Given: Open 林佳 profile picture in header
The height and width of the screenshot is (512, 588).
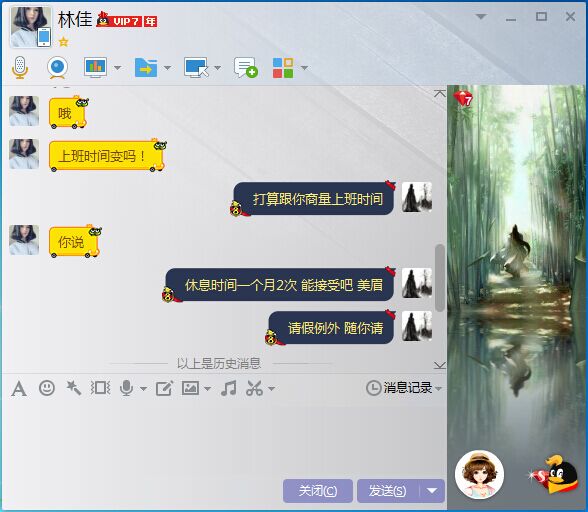Looking at the screenshot, I should 30,27.
